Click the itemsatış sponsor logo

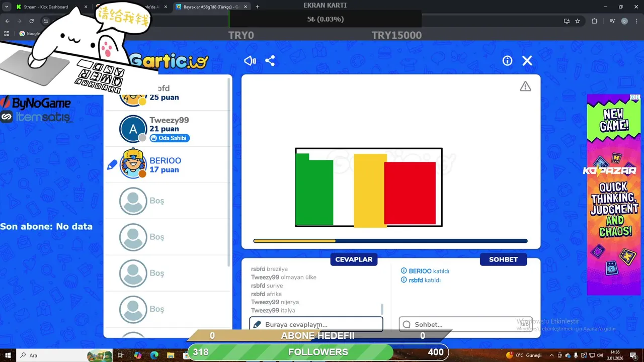pyautogui.click(x=36, y=117)
